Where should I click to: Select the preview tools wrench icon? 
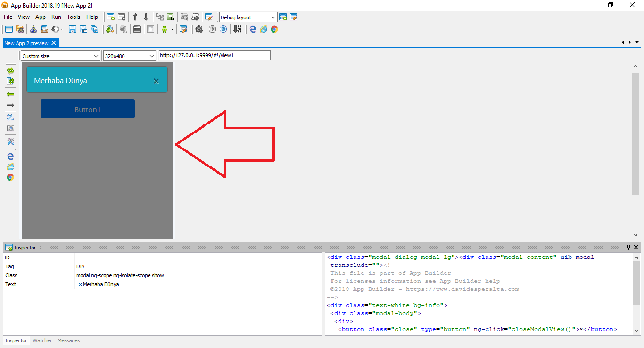click(x=10, y=141)
